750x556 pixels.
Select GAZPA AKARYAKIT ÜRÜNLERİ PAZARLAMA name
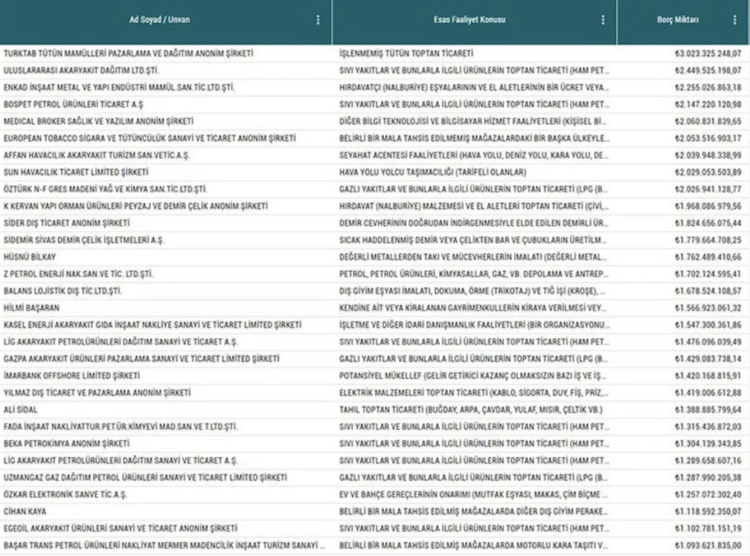click(x=142, y=359)
